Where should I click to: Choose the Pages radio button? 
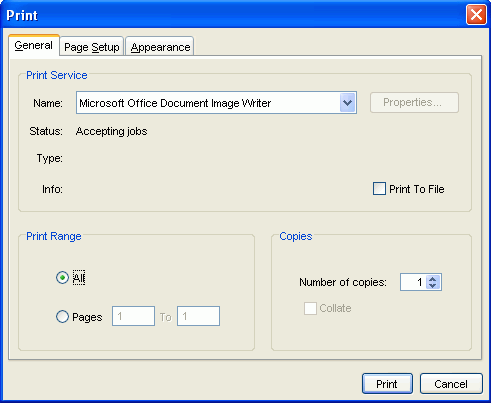click(62, 317)
